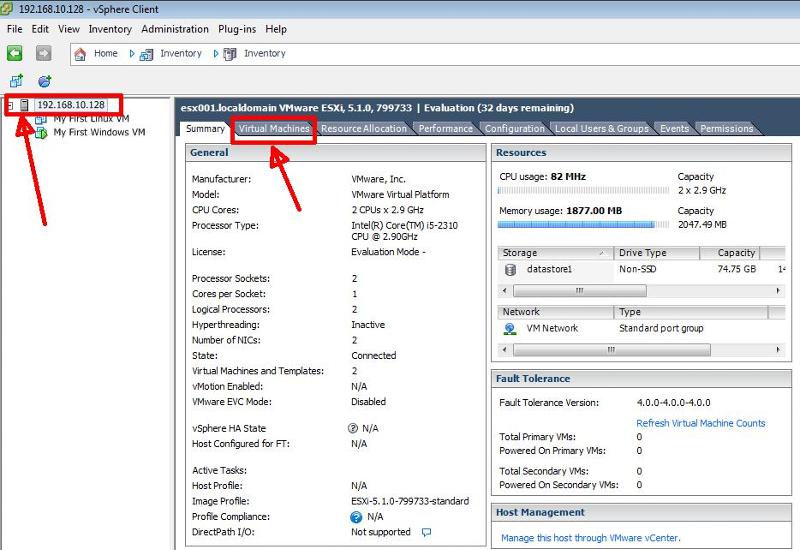The image size is (800, 550).
Task: Collapse the 192.168.10.128 host tree node
Action: tap(10, 106)
